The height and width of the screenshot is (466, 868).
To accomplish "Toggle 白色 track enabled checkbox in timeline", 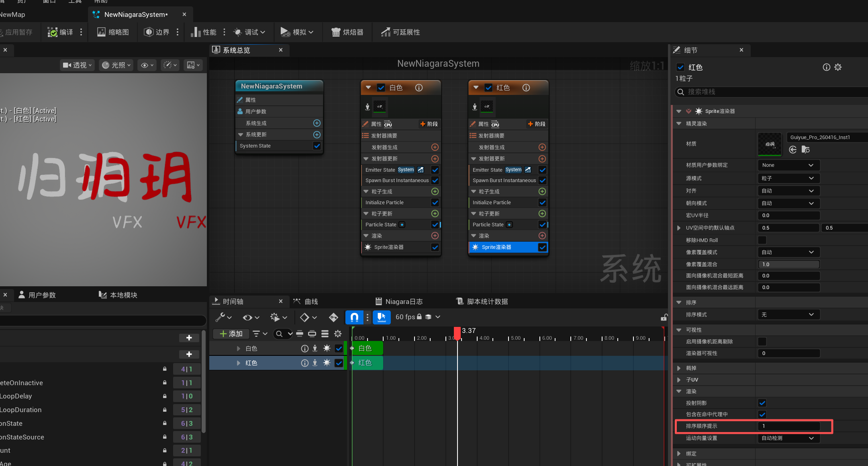I will (x=339, y=348).
